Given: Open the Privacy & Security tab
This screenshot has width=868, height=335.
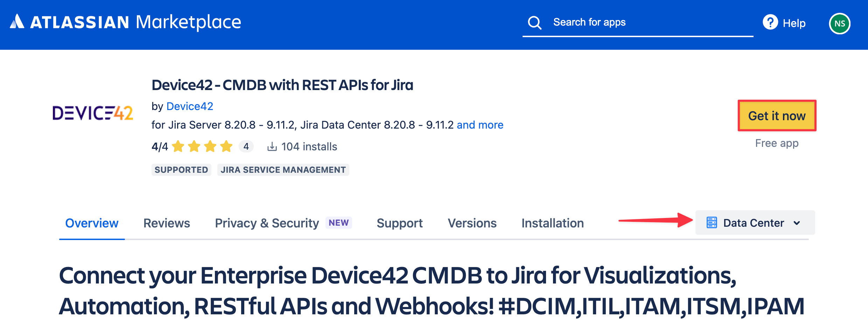Looking at the screenshot, I should click(266, 223).
